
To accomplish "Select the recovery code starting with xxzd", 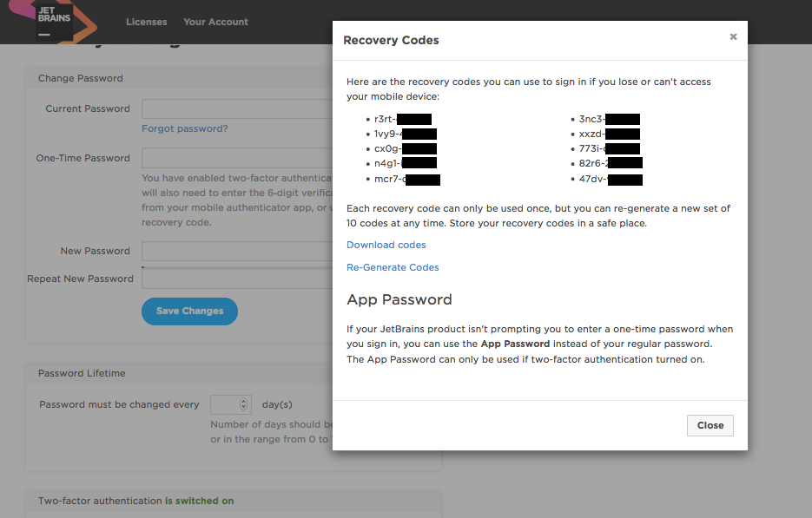I will [x=609, y=134].
